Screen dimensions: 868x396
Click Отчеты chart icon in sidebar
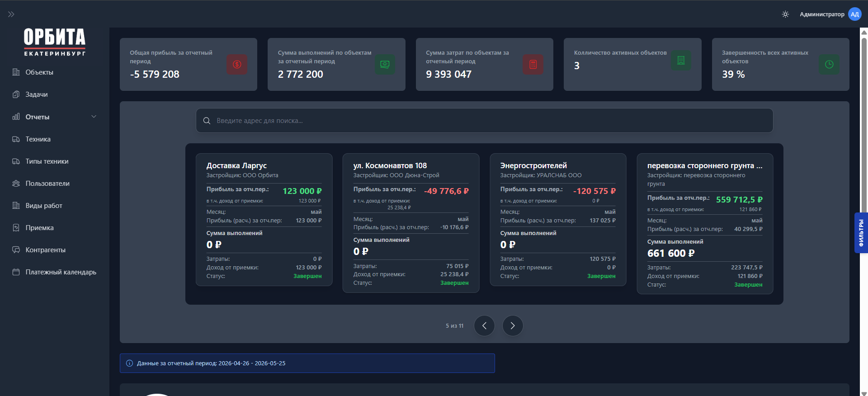pyautogui.click(x=16, y=117)
